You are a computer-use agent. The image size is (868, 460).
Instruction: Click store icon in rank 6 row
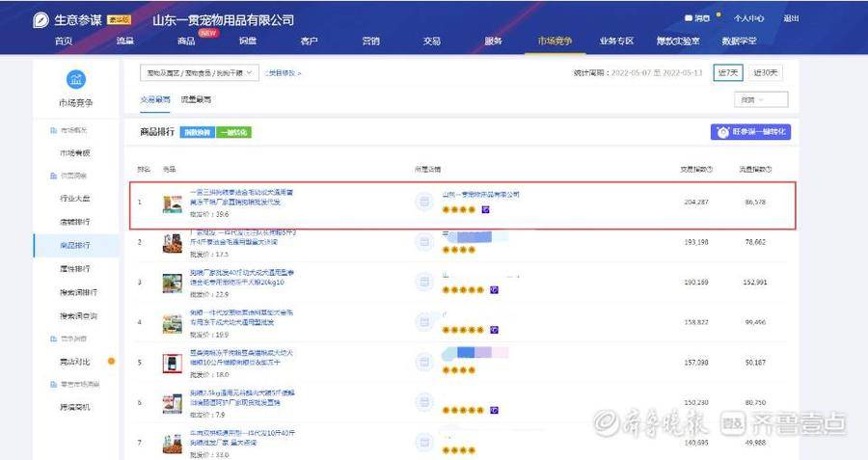[424, 402]
